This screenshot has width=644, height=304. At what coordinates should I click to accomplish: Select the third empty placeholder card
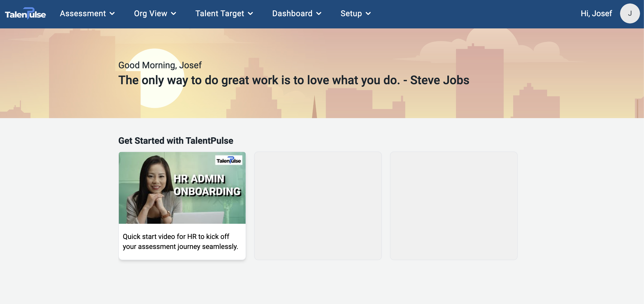[454, 206]
